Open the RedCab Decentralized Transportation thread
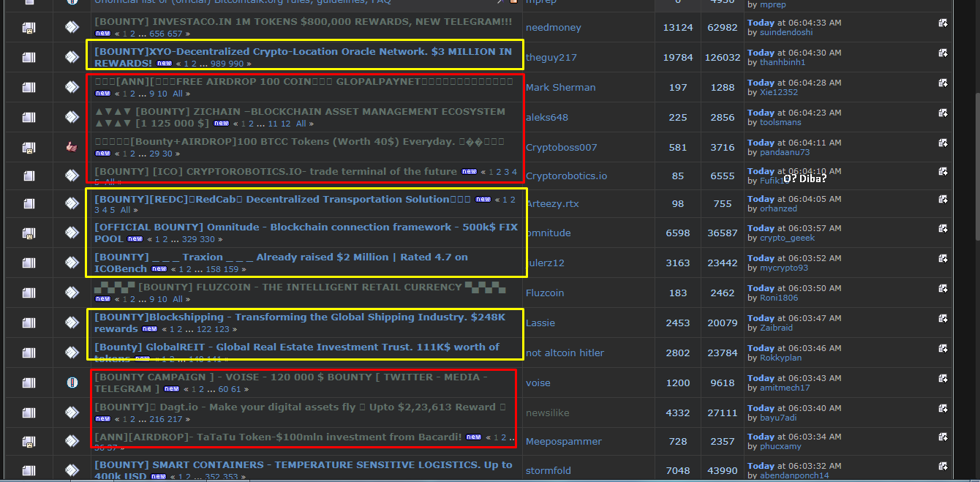Viewport: 980px width, 482px height. pos(282,199)
